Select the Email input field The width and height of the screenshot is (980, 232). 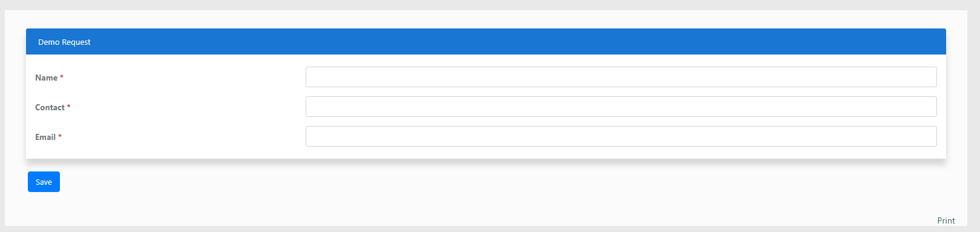[621, 136]
